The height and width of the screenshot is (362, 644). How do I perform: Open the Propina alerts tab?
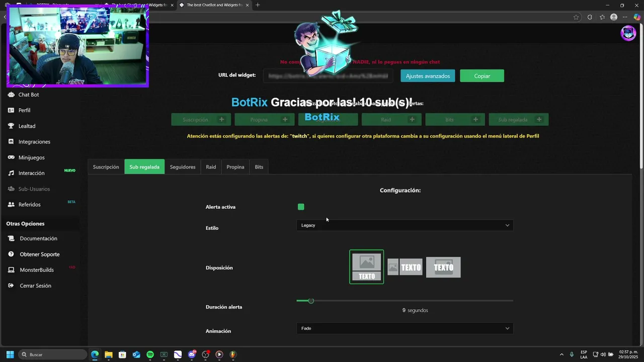235,167
